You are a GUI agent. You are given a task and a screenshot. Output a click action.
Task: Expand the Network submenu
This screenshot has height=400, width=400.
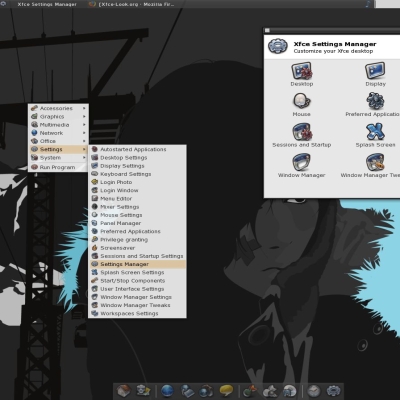(58, 133)
